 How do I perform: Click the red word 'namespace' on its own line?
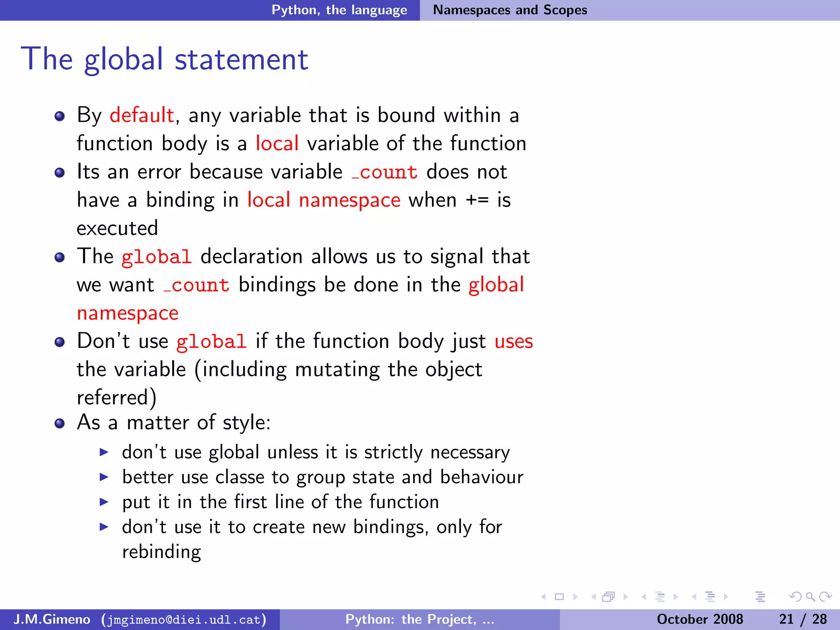tap(128, 314)
